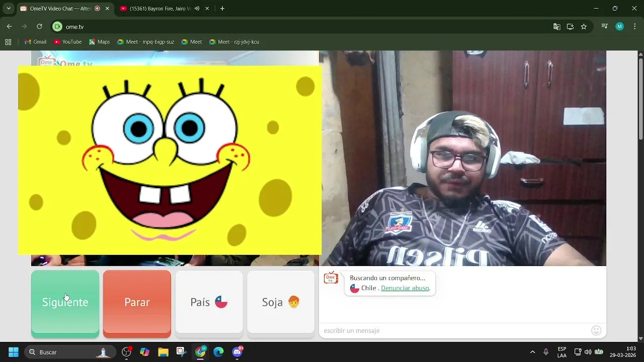Translate this page icon
This screenshot has height=362, width=644.
557,27
